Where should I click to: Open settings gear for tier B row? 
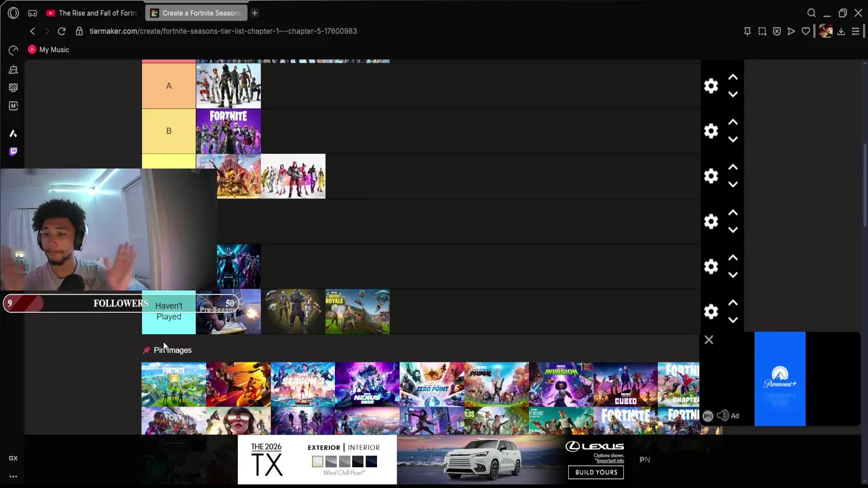[711, 131]
